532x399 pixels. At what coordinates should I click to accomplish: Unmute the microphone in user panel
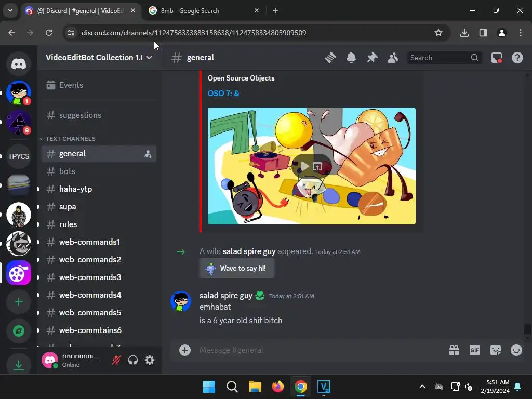pos(116,360)
